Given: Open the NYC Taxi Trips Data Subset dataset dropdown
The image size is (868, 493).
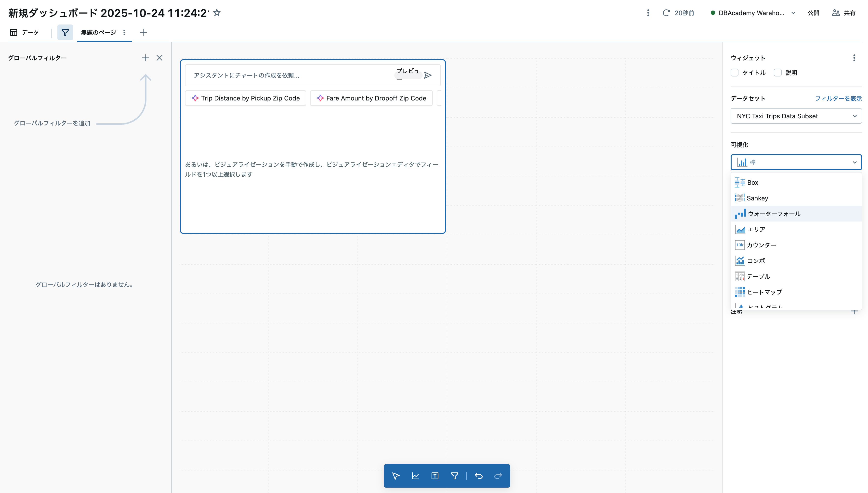Looking at the screenshot, I should point(796,116).
